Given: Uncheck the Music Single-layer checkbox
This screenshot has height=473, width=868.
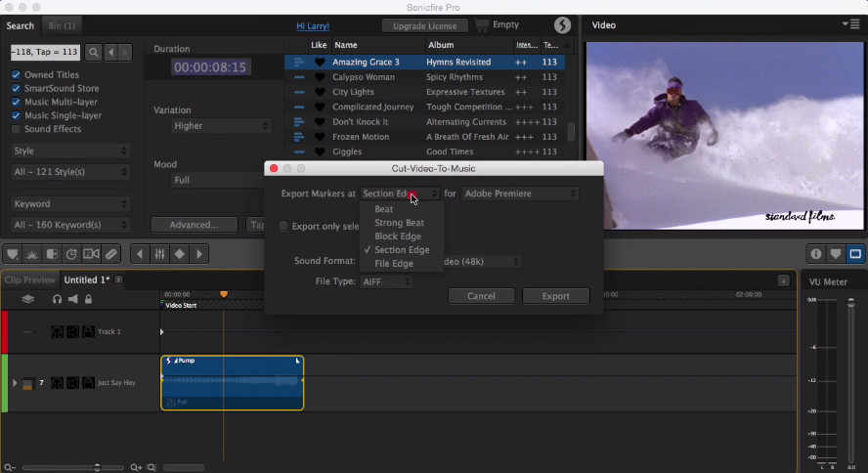Looking at the screenshot, I should click(x=16, y=115).
